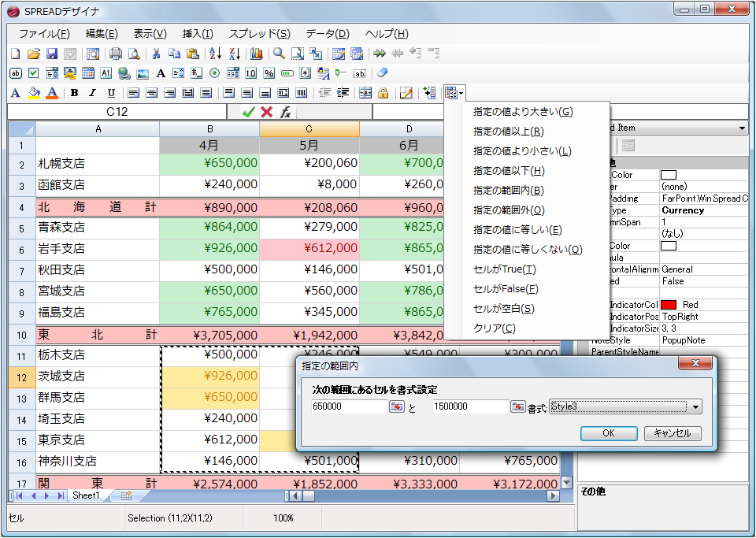
Task: Toggle italic formatting
Action: (x=91, y=92)
